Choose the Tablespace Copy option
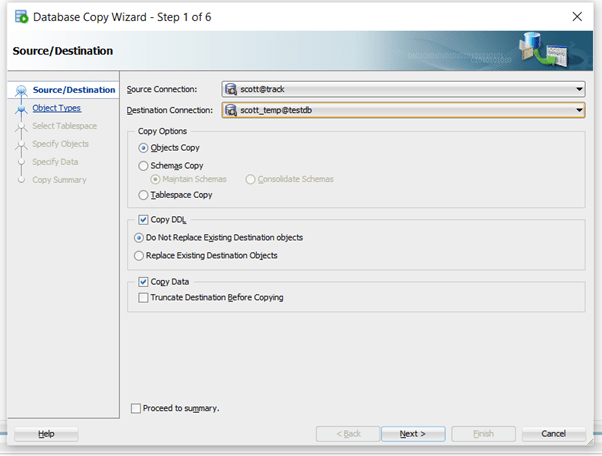 144,195
